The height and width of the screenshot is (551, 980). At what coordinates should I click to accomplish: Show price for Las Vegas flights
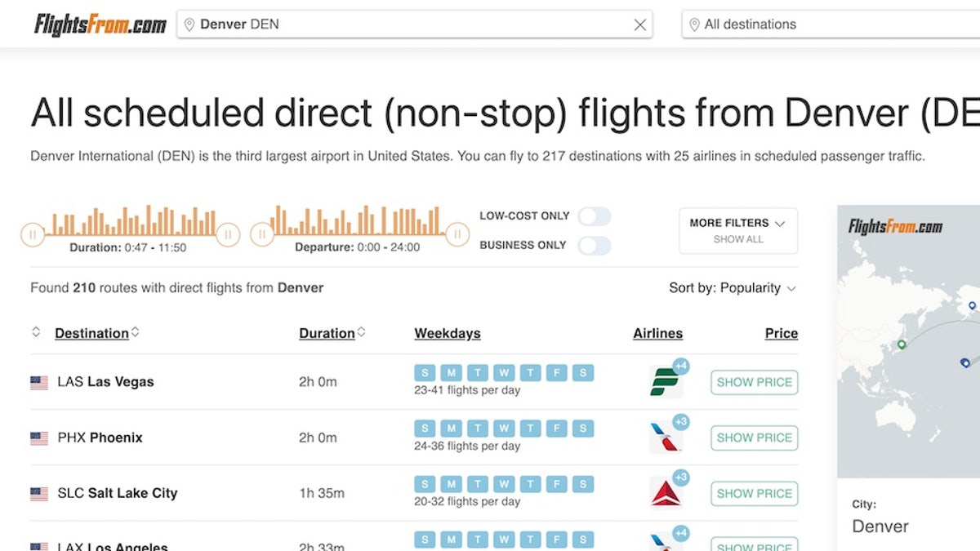pos(755,382)
